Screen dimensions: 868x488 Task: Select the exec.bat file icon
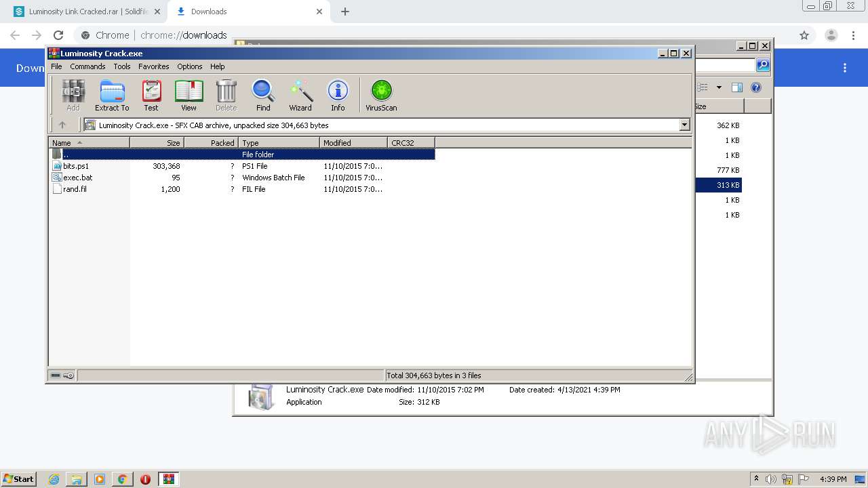coord(57,178)
